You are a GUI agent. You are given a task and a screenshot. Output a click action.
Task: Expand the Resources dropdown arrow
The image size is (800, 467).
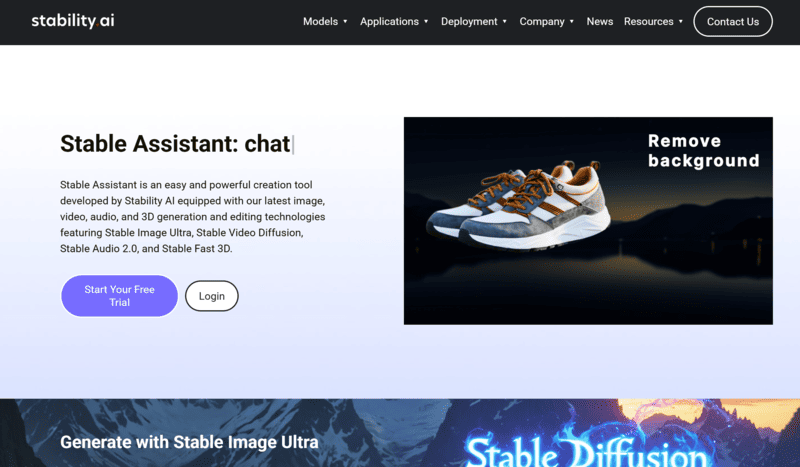pyautogui.click(x=681, y=21)
